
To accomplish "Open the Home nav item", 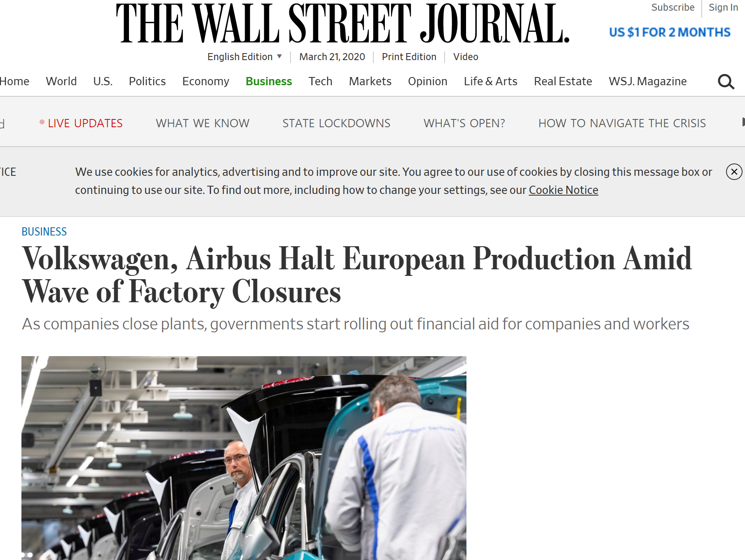I will pos(14,82).
